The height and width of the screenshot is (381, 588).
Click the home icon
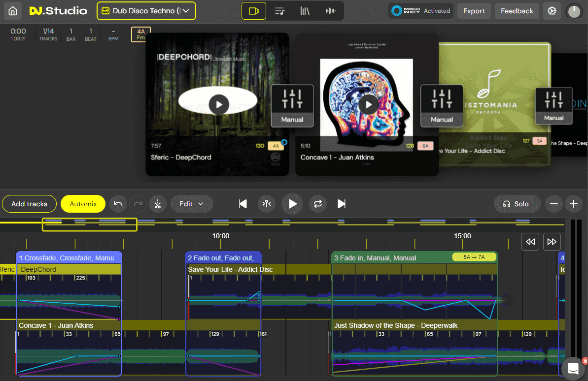point(12,10)
